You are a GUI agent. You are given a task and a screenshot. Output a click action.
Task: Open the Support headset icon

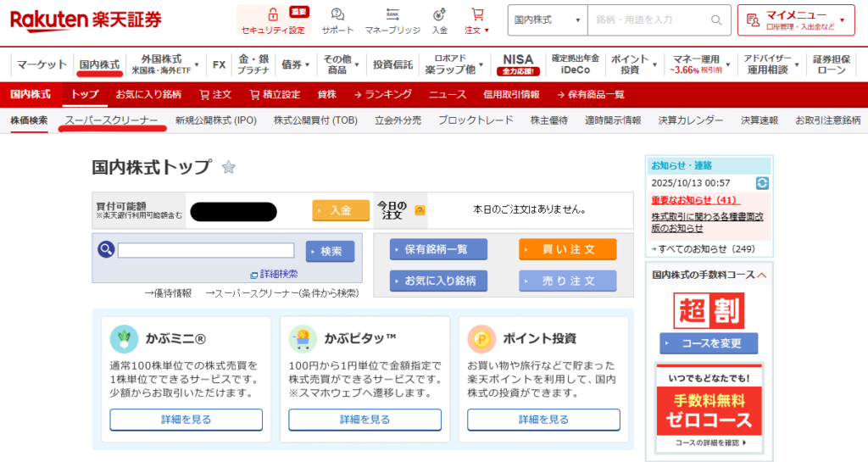[337, 15]
